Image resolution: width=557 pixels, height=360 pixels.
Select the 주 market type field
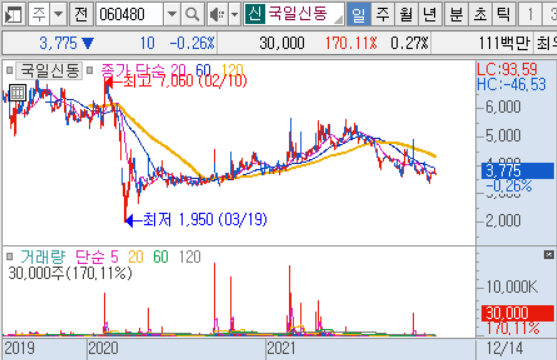coord(39,15)
